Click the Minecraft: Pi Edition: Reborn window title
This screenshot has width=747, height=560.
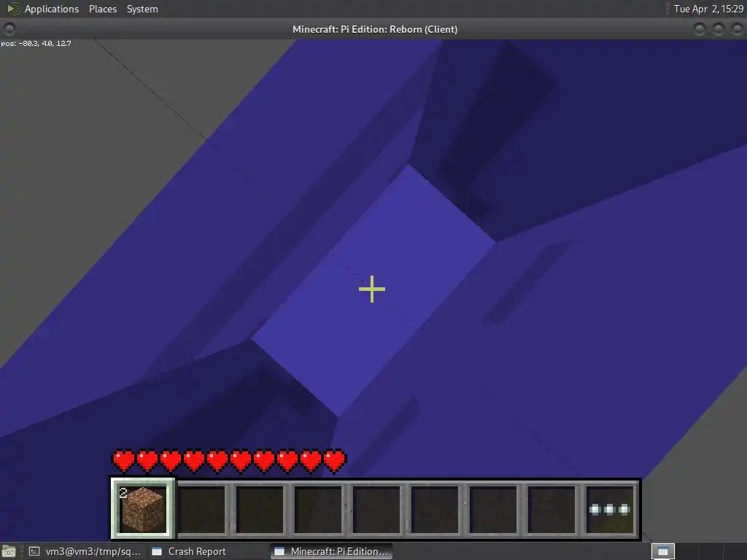375,29
